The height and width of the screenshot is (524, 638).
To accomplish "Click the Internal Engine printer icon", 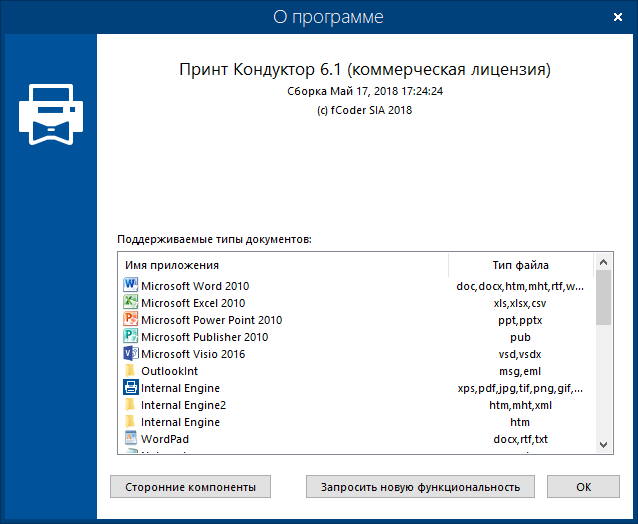I will coord(130,388).
